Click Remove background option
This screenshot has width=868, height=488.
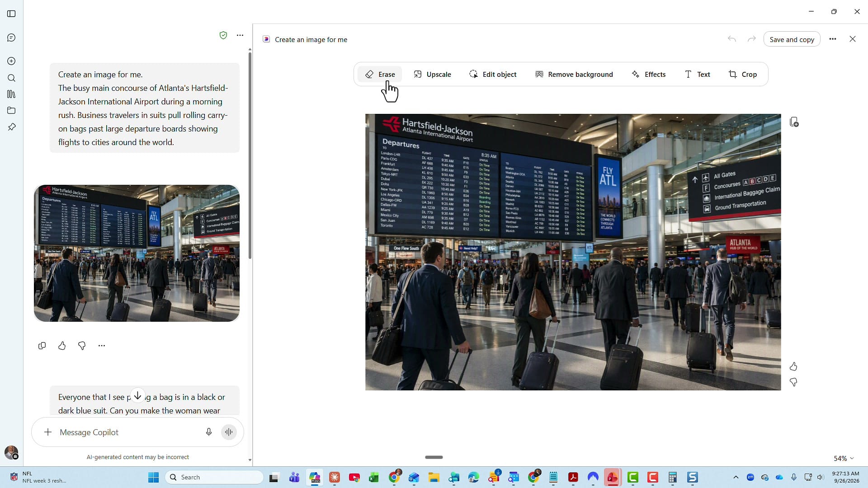point(574,74)
